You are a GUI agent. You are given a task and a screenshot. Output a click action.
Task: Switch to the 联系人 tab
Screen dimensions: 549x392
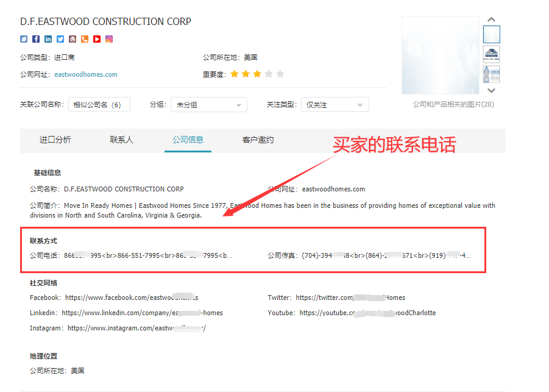click(121, 140)
